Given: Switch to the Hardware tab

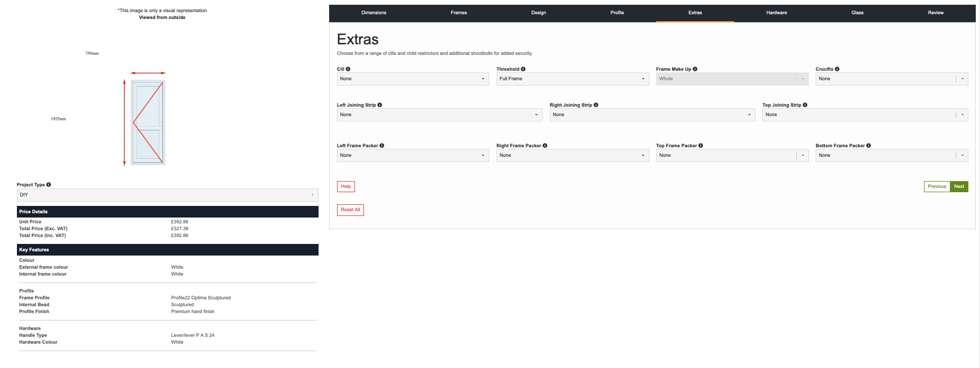Looking at the screenshot, I should point(776,13).
